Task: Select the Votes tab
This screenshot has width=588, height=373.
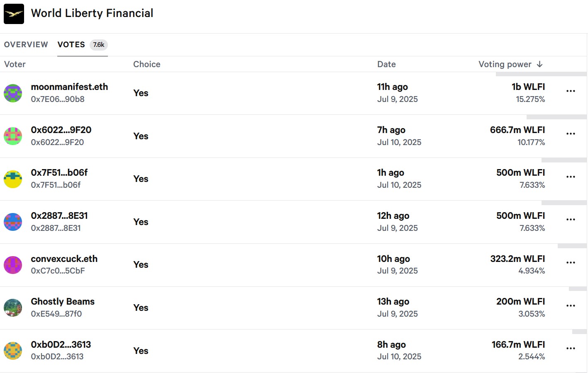Action: click(71, 45)
